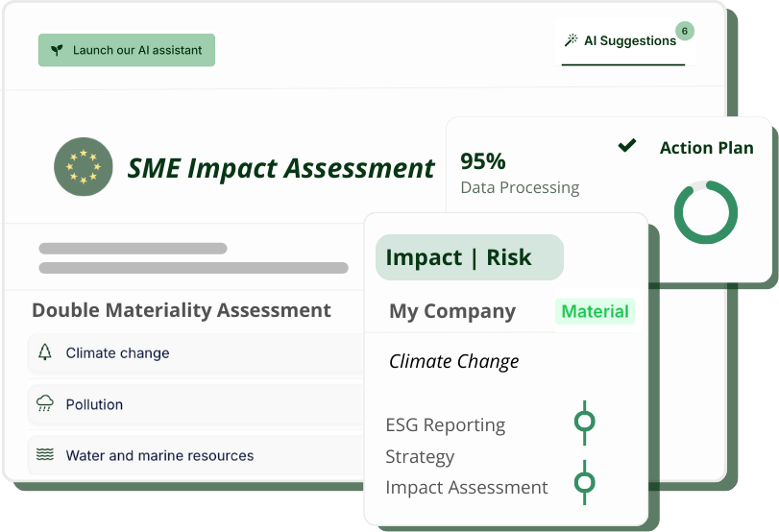Image resolution: width=779 pixels, height=532 pixels.
Task: Click the green circular progress ring
Action: (706, 212)
